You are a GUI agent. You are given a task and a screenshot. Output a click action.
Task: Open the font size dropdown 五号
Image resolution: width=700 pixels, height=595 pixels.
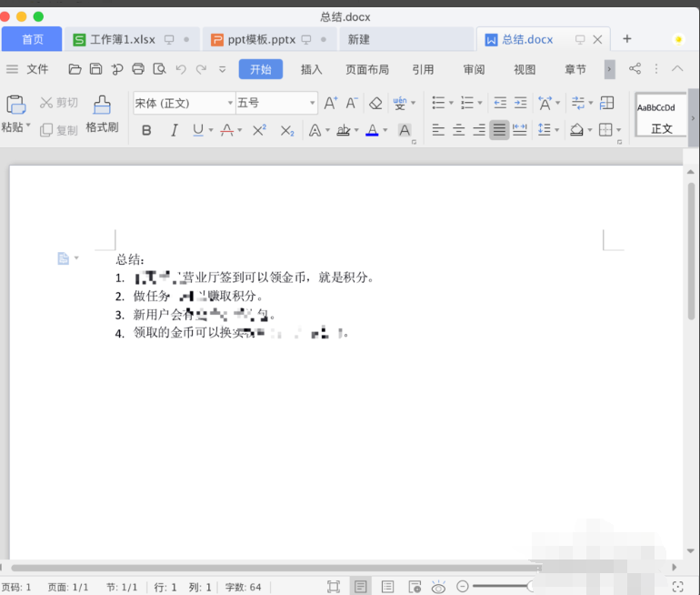276,103
